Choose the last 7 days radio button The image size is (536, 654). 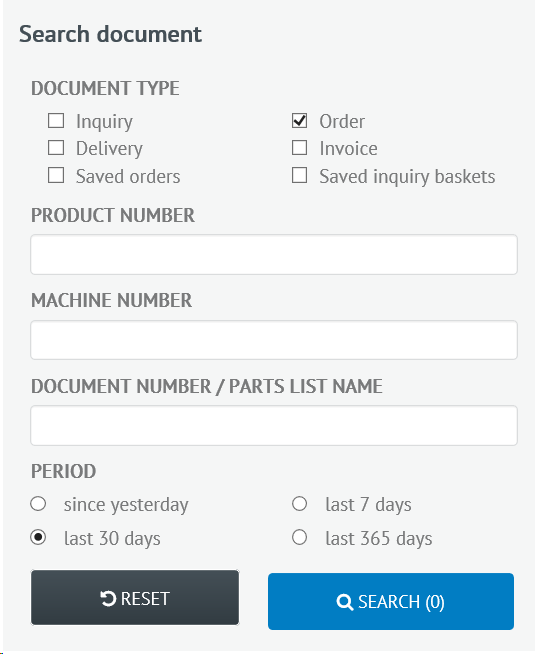tap(299, 504)
